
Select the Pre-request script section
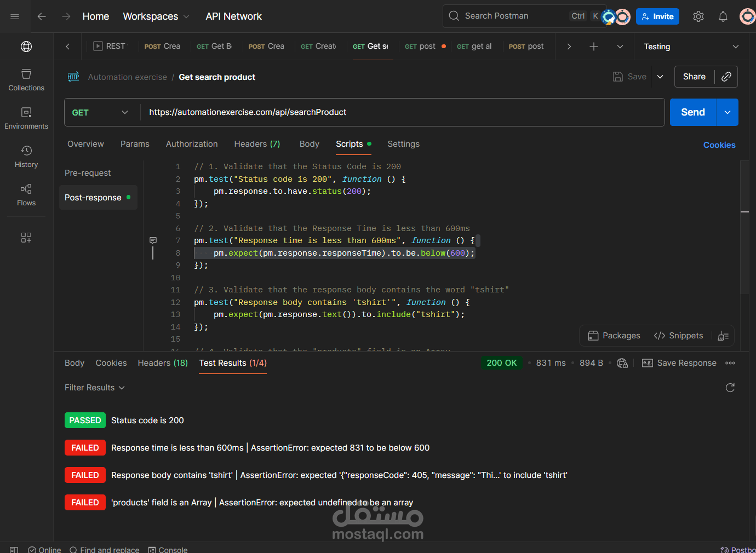[x=88, y=173]
